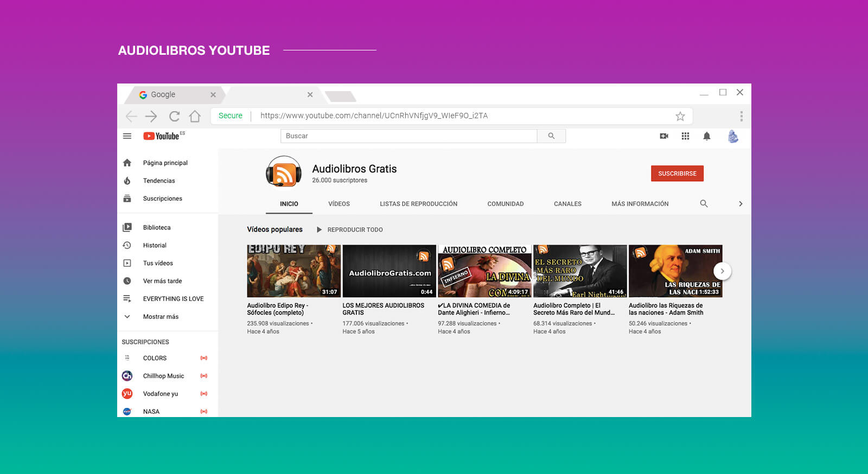Screen dimensions: 868x474
Task: Open Audiolibro Edipo Rey video thumbnail
Action: (293, 271)
